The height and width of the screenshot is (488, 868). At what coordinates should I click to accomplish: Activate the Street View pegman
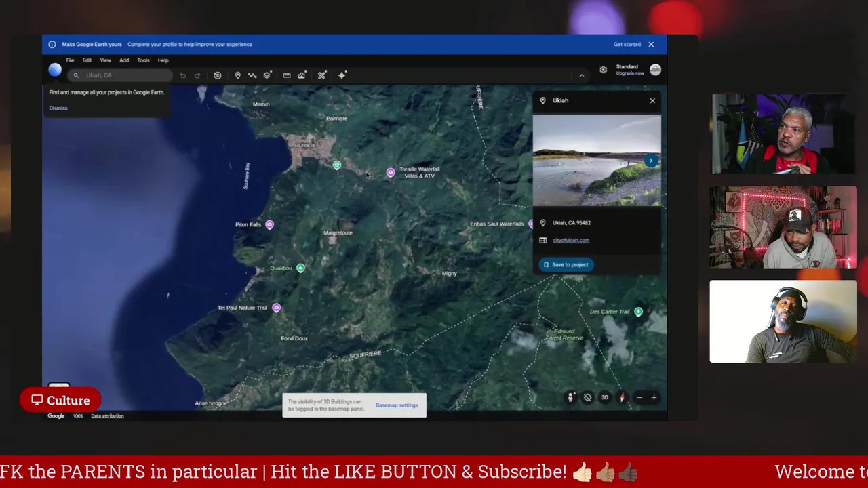(x=570, y=398)
